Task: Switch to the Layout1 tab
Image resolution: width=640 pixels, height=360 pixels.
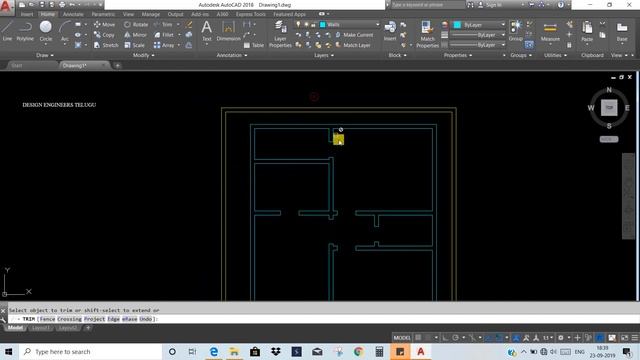Action: pos(40,328)
